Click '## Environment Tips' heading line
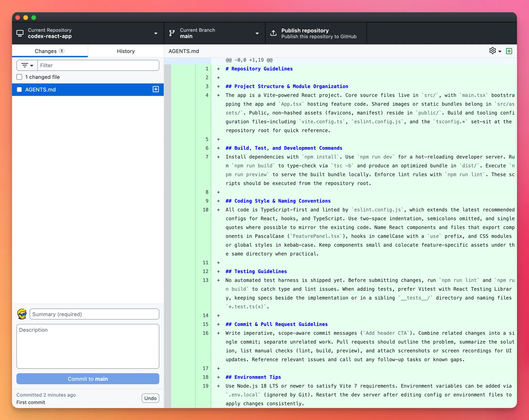Image resolution: width=529 pixels, height=420 pixels. click(x=253, y=377)
